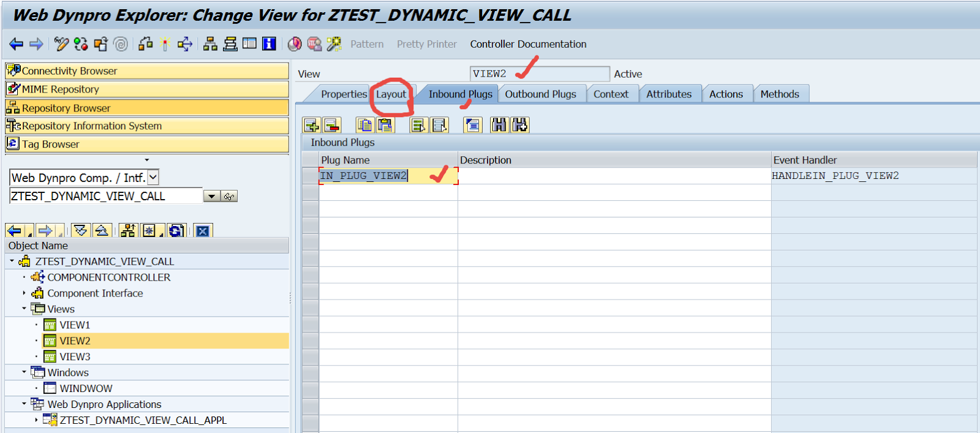Click Controller Documentation button
This screenshot has height=433, width=980.
click(528, 44)
